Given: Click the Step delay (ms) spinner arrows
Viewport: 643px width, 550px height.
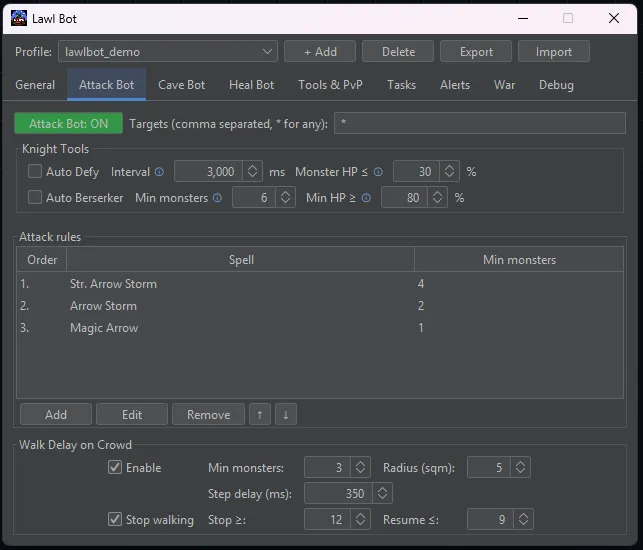Looking at the screenshot, I should [x=382, y=493].
